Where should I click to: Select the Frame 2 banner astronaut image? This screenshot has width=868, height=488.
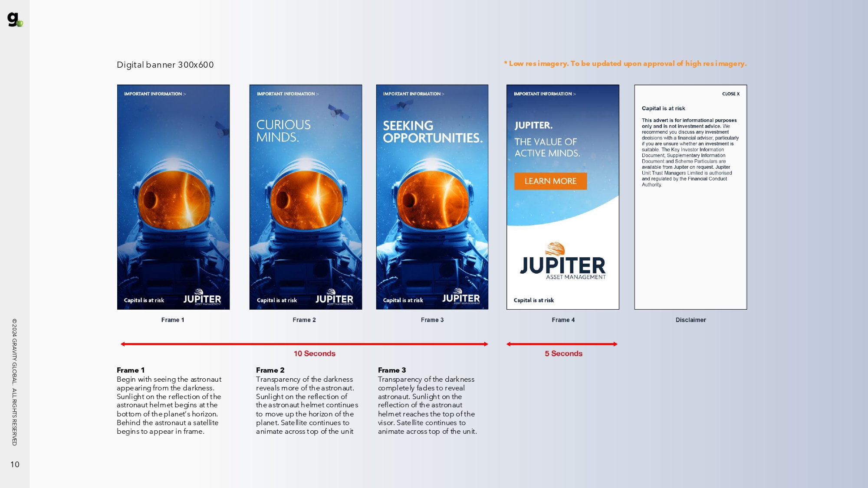[x=306, y=197]
